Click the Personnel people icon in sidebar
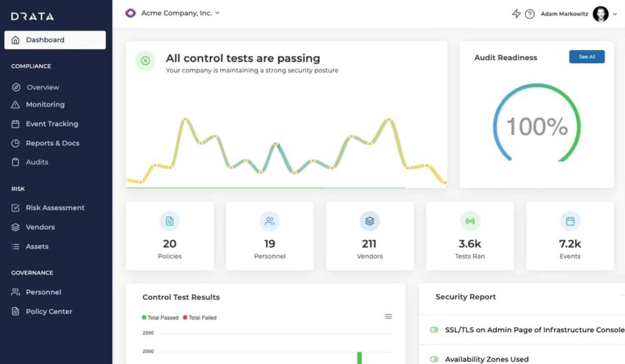This screenshot has height=364, width=625. click(x=15, y=292)
